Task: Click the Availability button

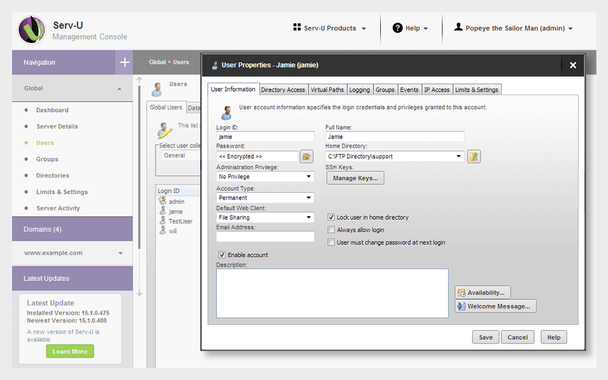Action: [482, 292]
